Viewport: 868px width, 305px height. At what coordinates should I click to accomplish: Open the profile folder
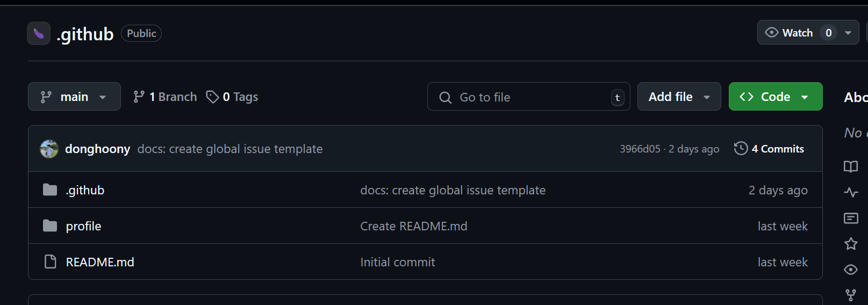pyautogui.click(x=83, y=226)
